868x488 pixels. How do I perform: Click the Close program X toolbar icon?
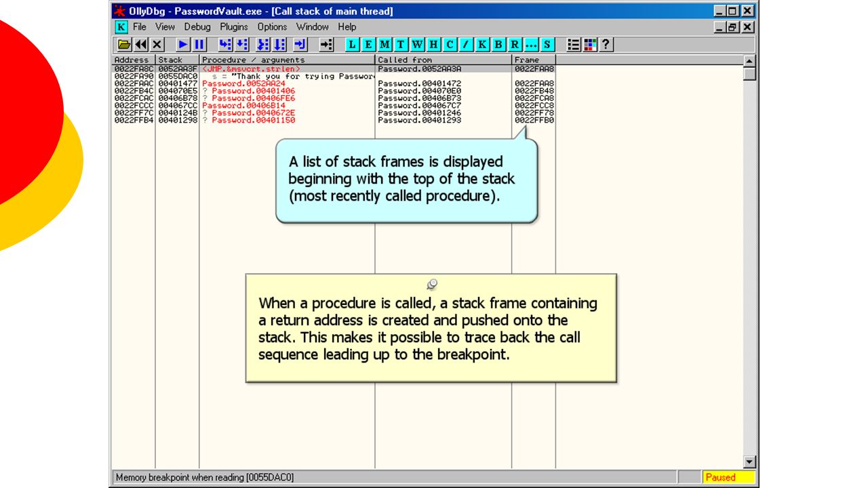(x=157, y=45)
